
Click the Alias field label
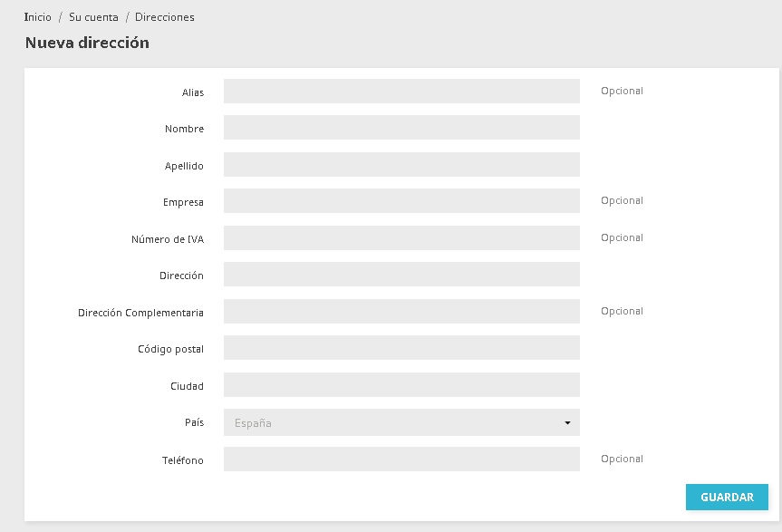tap(193, 92)
